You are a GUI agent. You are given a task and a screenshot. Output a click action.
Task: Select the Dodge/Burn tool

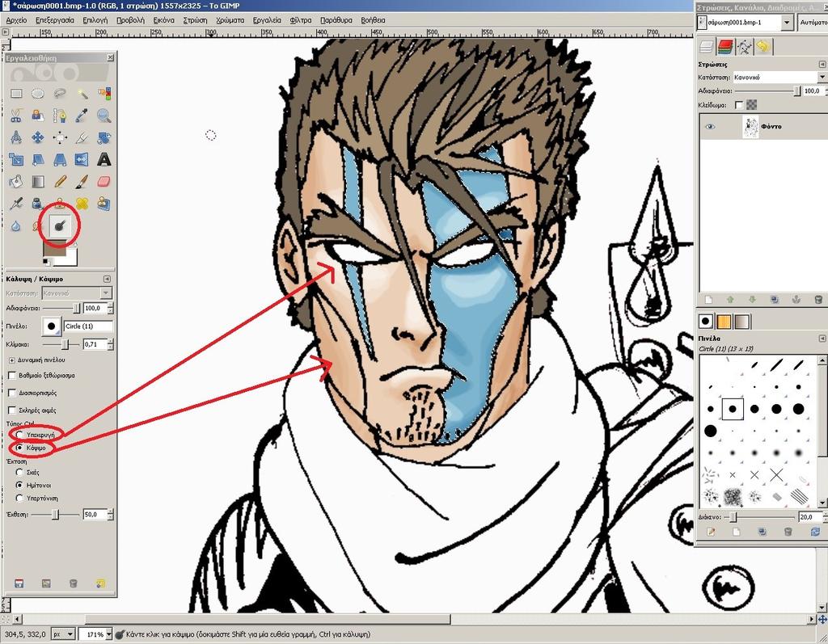[x=60, y=226]
